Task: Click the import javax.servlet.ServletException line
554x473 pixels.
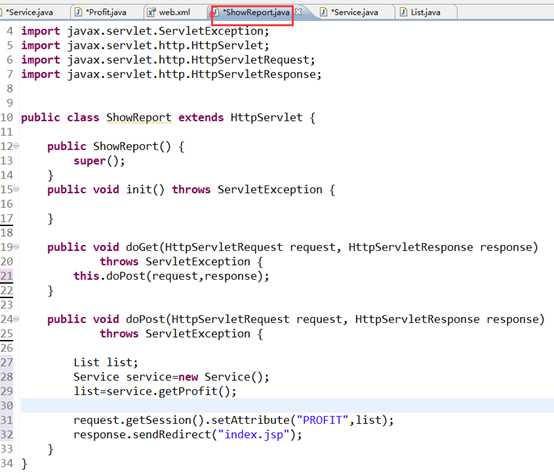Action: pos(145,31)
